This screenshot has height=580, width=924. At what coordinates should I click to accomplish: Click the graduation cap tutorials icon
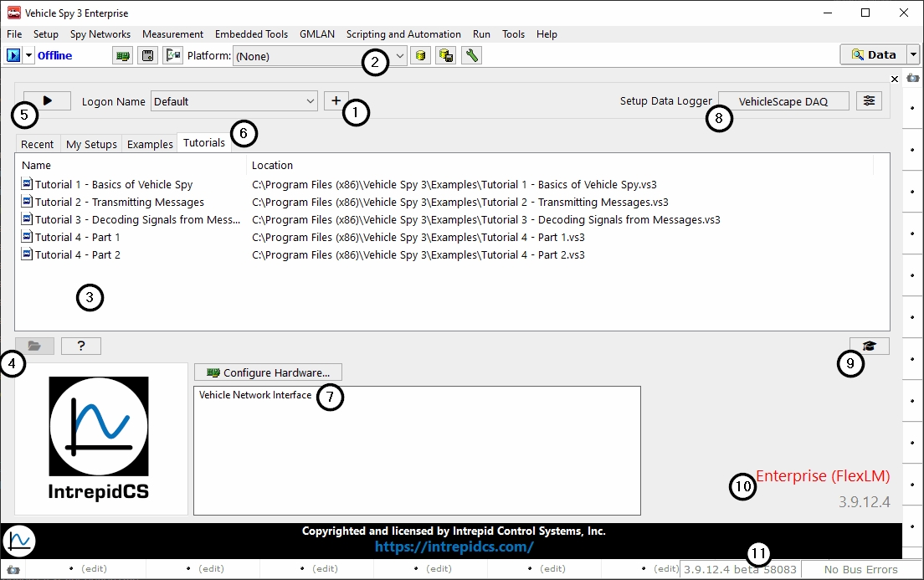click(x=869, y=346)
